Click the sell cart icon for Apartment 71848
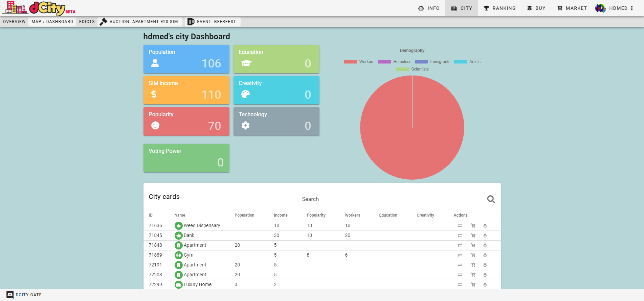 (473, 245)
